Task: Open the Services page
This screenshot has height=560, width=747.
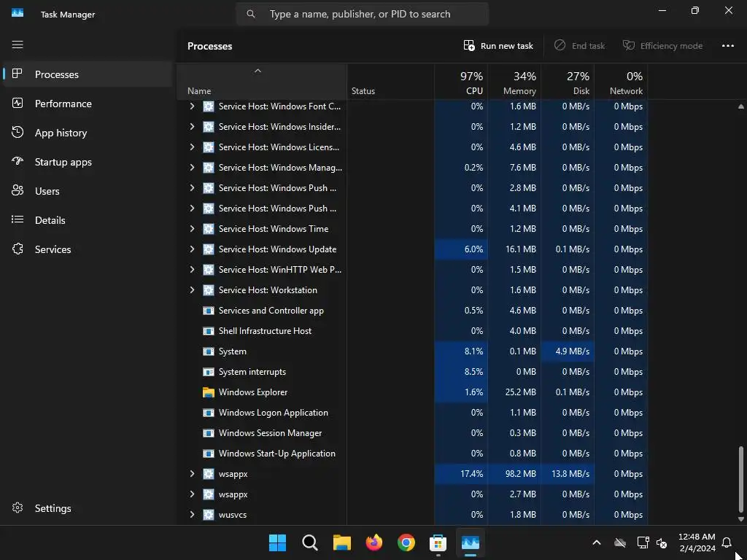Action: click(88, 249)
